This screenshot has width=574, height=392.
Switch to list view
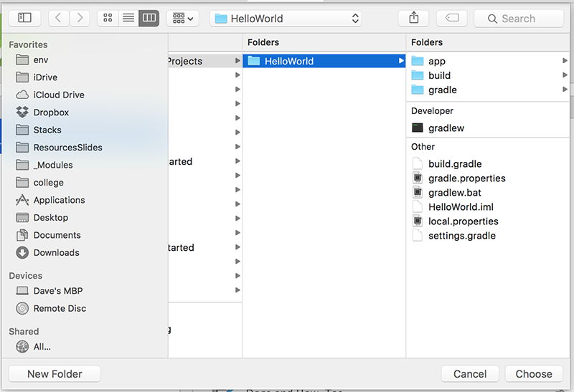[x=128, y=18]
